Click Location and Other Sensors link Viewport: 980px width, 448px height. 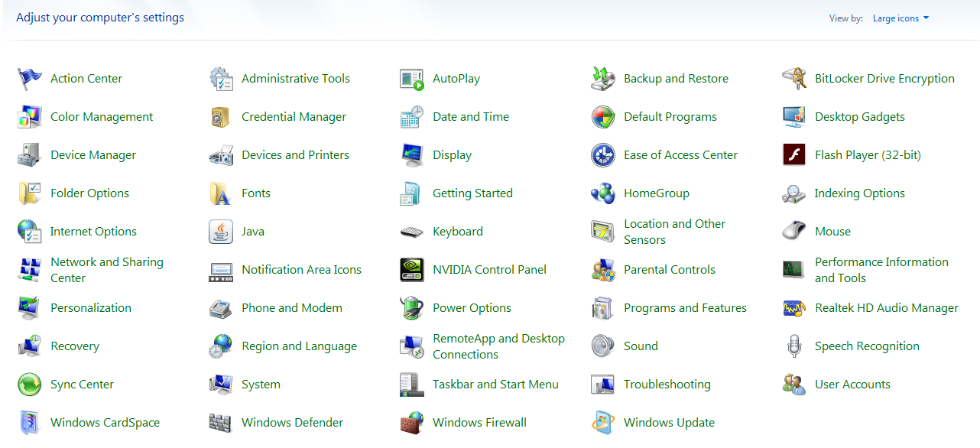pos(675,232)
